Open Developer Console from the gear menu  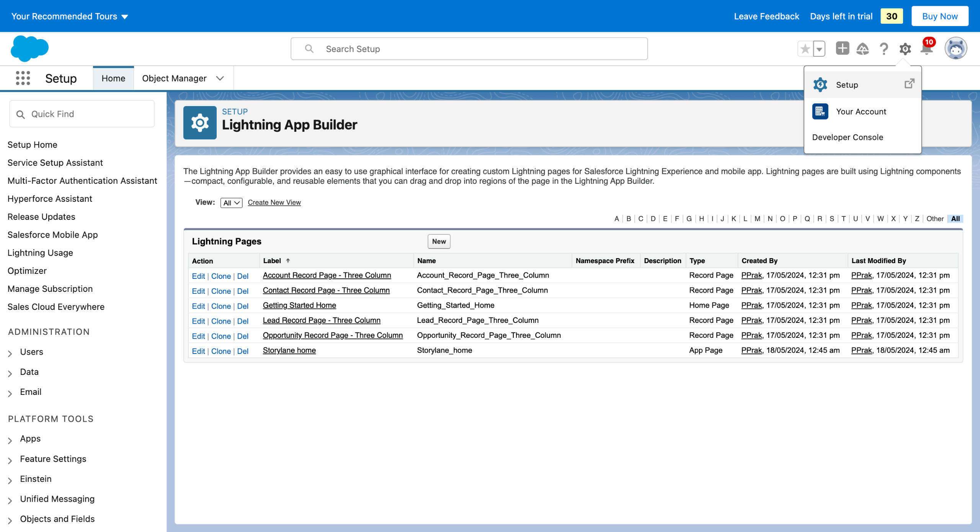(862, 137)
